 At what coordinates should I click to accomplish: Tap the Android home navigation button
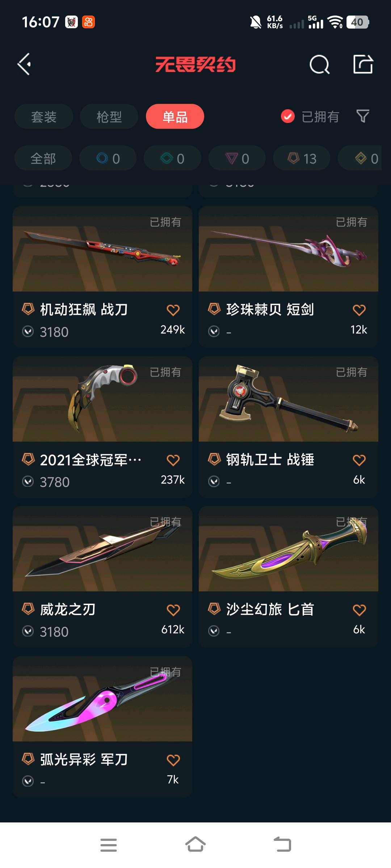click(195, 845)
